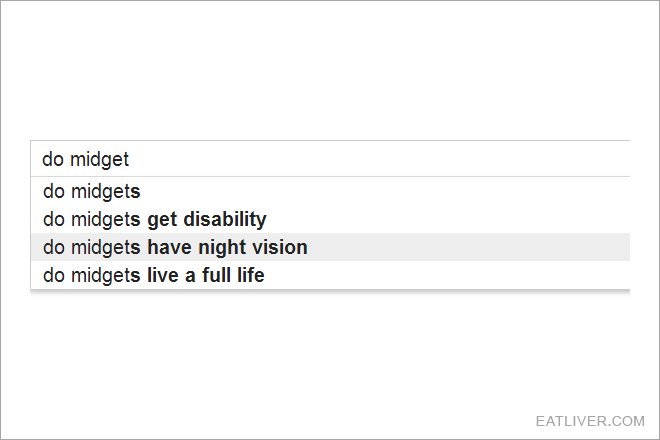Click the search box containing "do midget"
Screen dimensions: 660x440
tap(330, 159)
